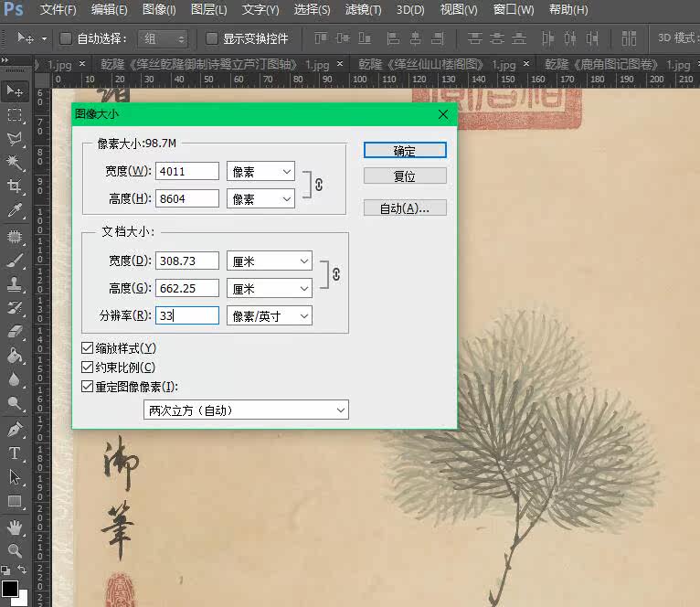The image size is (700, 607).
Task: Reset default foreground and background colors
Action: click(5, 570)
